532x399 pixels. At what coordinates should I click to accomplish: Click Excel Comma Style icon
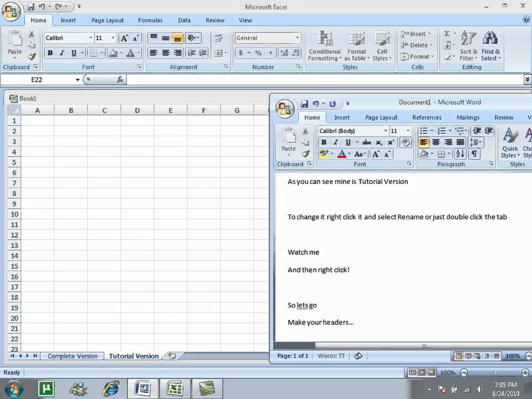tap(270, 53)
